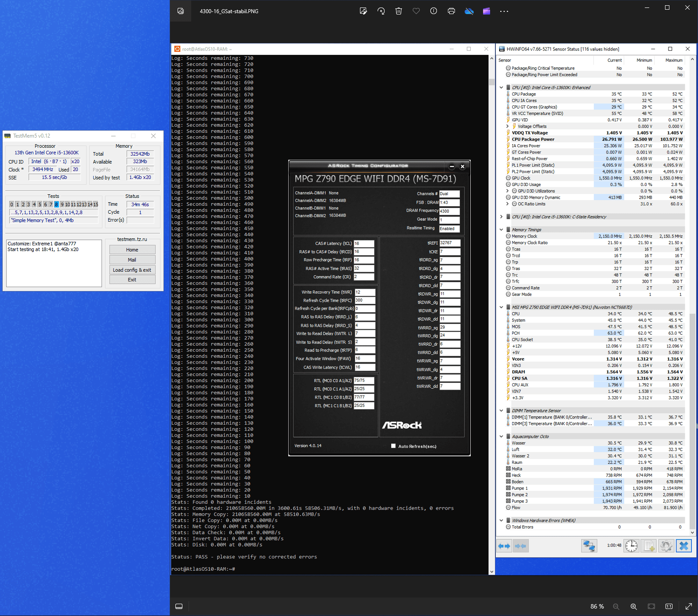Rotate the image with the rotate icon

(x=381, y=11)
